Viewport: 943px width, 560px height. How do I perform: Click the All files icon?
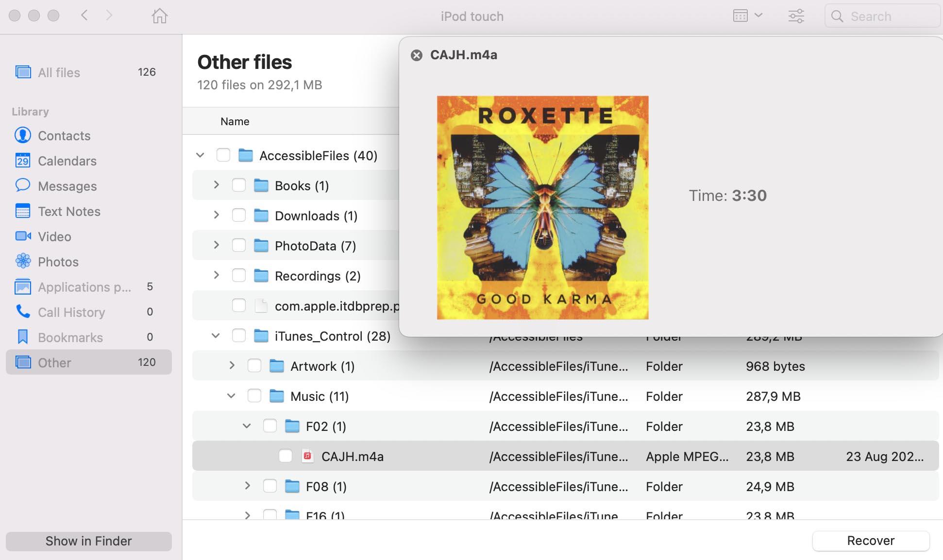point(23,72)
